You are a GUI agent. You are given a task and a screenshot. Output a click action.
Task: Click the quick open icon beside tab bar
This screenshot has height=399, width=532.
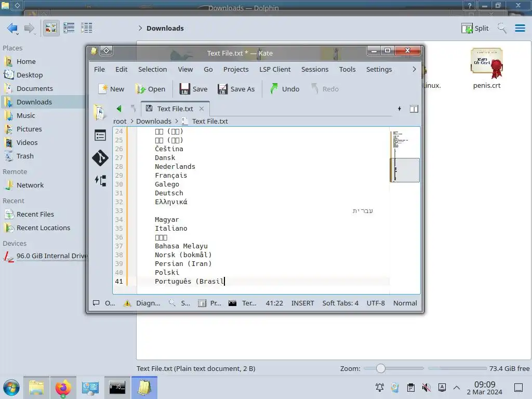pyautogui.click(x=400, y=109)
